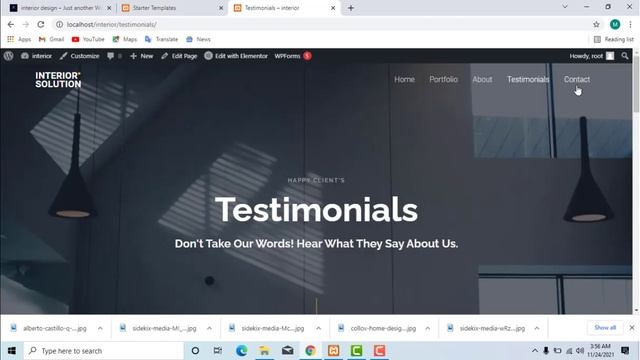Open downloaded sidekix-media-Mc jpg file
The image size is (640, 360).
[268, 328]
